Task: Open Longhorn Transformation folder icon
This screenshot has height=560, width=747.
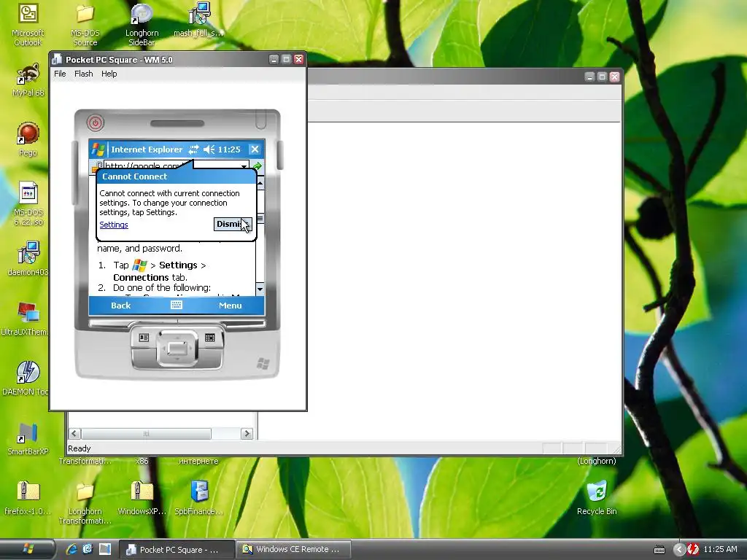Action: 85,503
